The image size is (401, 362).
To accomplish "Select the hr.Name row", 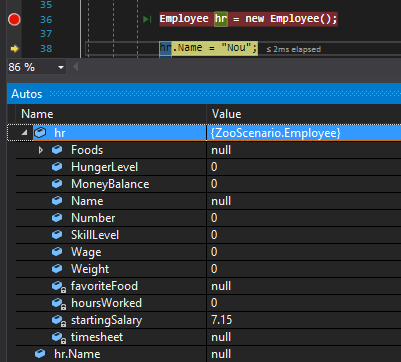I will (x=208, y=354).
